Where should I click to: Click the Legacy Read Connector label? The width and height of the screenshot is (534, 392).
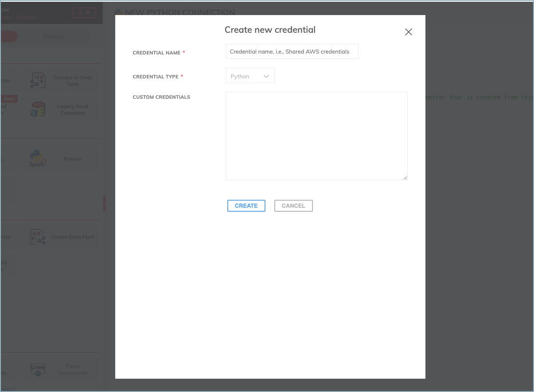coord(73,109)
